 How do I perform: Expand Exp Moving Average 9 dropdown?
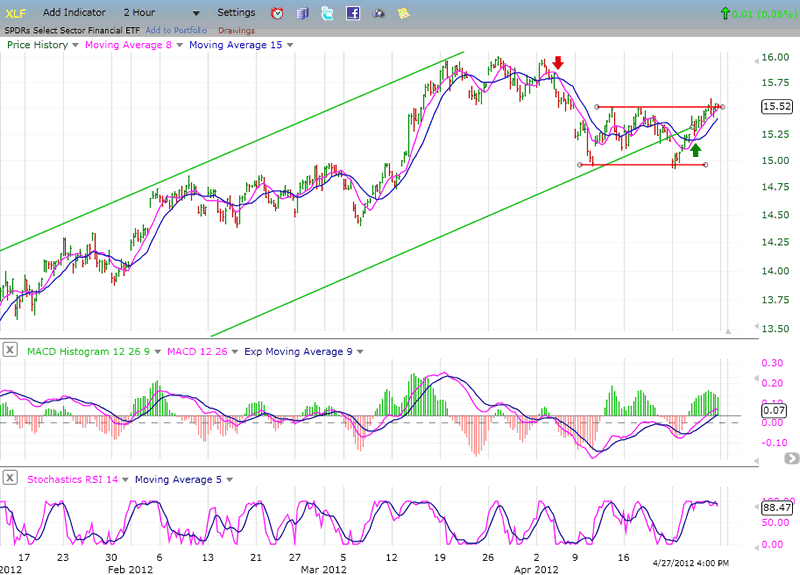point(358,351)
